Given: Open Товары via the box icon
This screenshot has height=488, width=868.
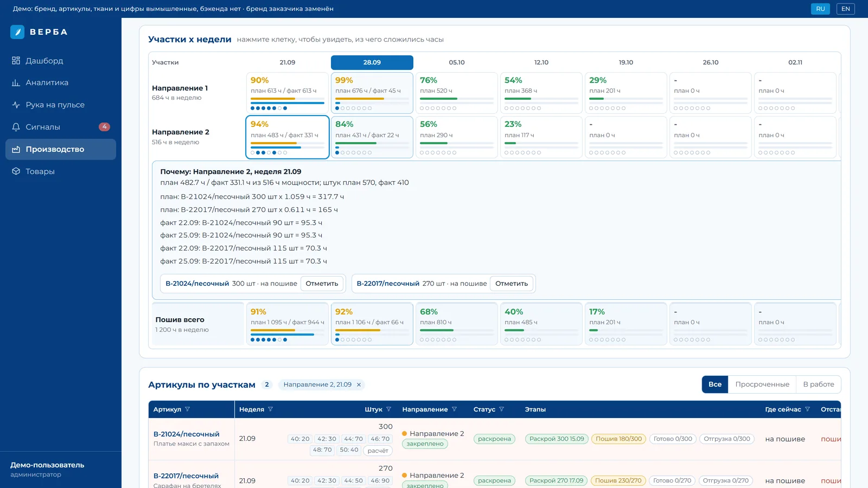Looking at the screenshot, I should [16, 171].
